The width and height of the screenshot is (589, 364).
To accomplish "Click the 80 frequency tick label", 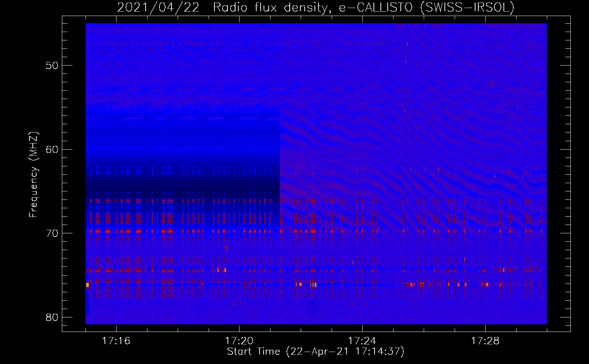I will click(x=52, y=317).
